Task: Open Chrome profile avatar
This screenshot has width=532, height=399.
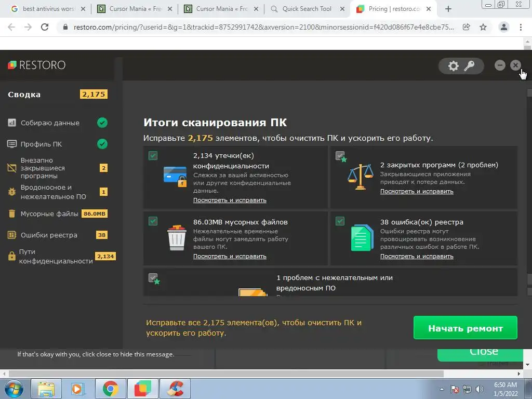Action: [504, 27]
